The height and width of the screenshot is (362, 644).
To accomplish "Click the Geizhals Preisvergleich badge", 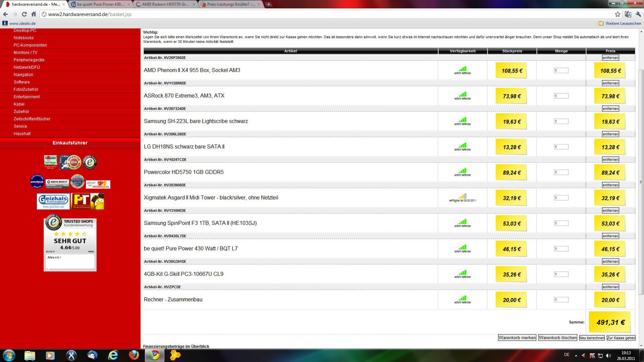I will coord(53,201).
